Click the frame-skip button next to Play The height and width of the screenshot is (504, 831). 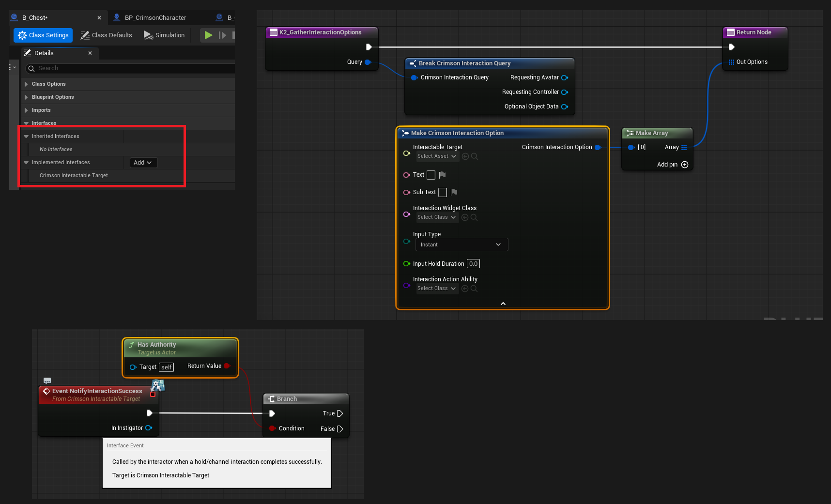tap(222, 35)
